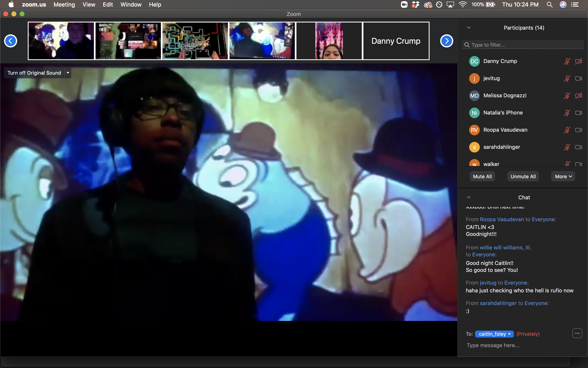The width and height of the screenshot is (588, 368).
Task: Click the RV avatar for Roopa Vasudevan
Action: (x=474, y=130)
